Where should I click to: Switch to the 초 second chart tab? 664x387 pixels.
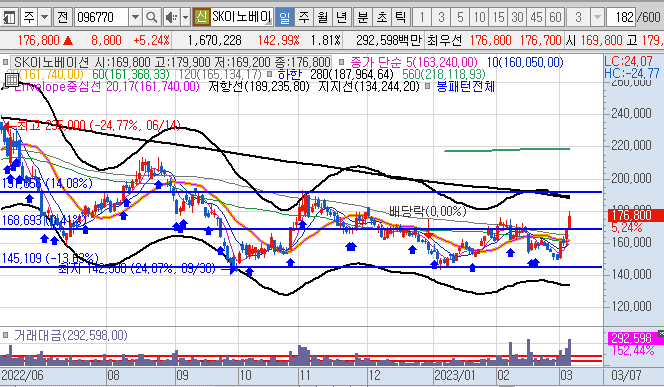(382, 17)
